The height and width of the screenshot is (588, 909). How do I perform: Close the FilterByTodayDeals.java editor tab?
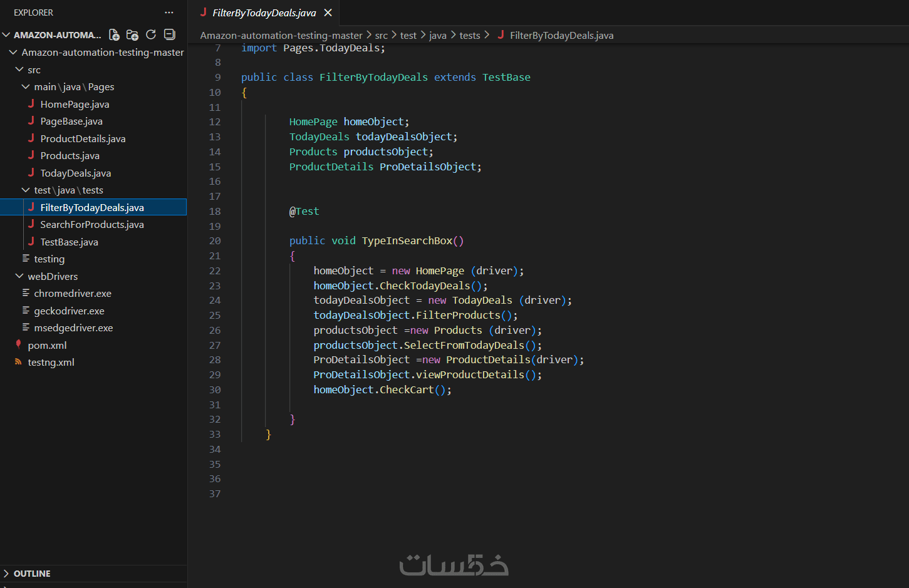click(328, 13)
